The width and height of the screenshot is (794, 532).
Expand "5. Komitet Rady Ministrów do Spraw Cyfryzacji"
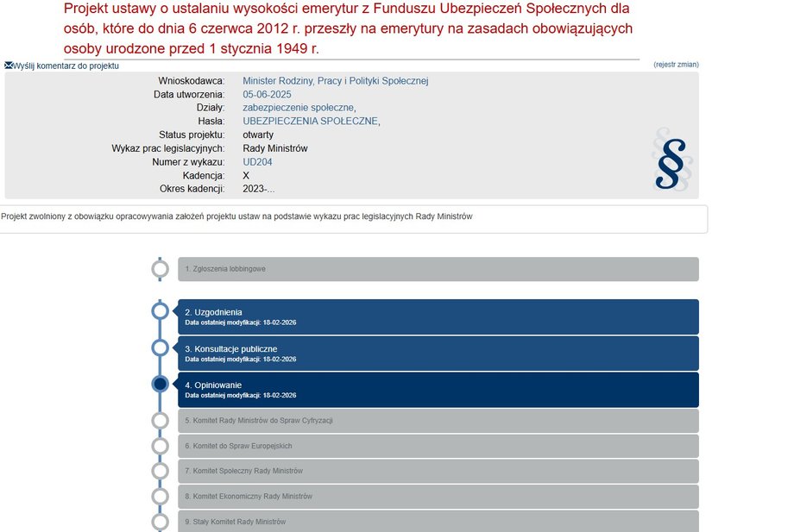coord(432,421)
